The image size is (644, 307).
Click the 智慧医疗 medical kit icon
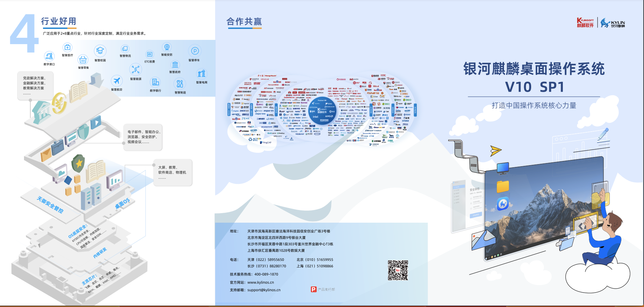(67, 47)
